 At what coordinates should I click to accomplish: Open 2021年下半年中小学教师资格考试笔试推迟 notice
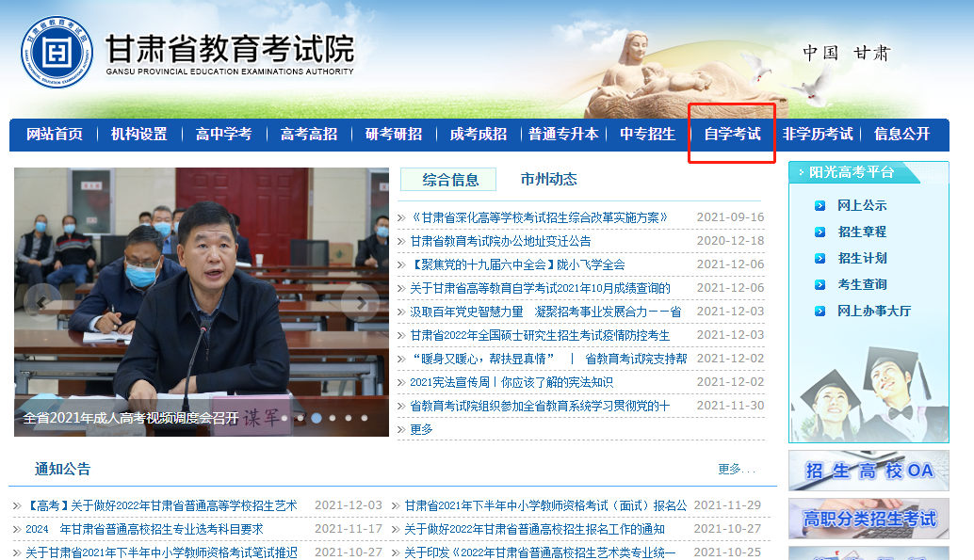point(161,552)
